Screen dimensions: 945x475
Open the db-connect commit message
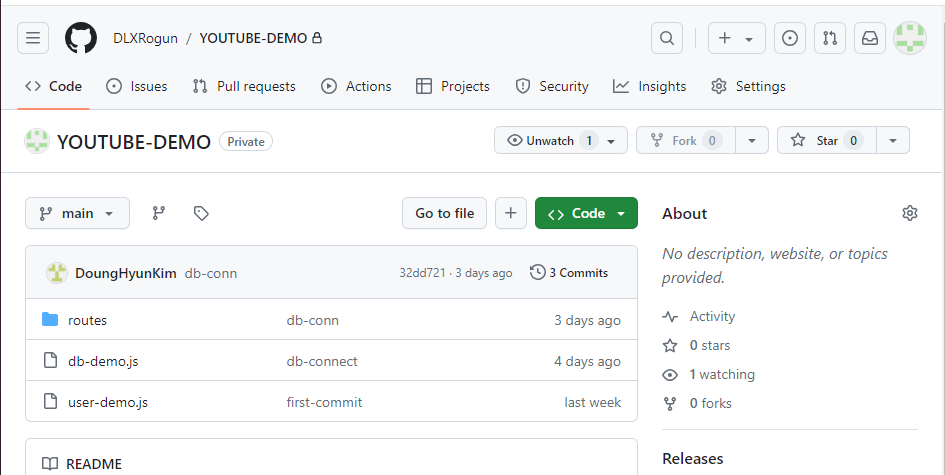pos(322,361)
